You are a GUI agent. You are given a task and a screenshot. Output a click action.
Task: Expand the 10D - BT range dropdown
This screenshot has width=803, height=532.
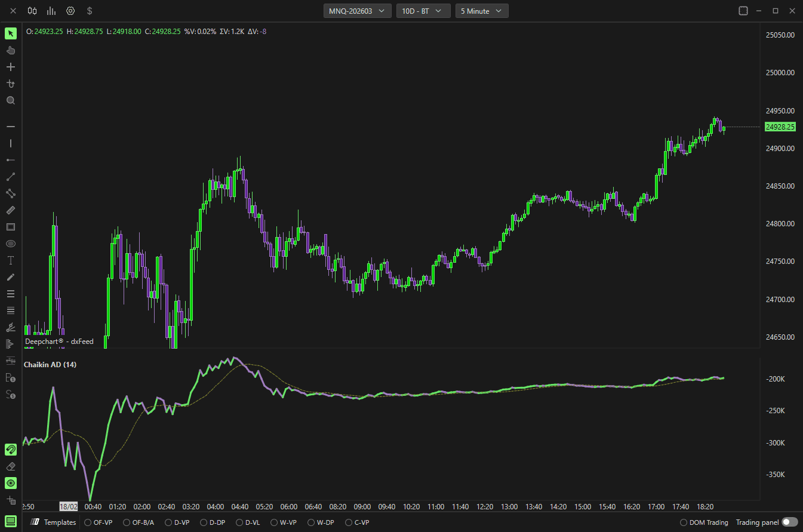(x=423, y=11)
